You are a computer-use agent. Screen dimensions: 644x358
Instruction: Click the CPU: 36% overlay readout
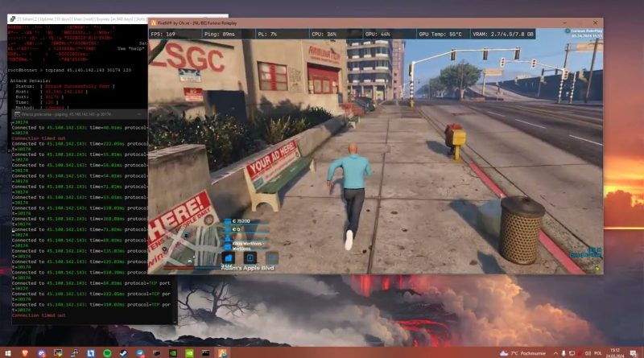pyautogui.click(x=324, y=34)
